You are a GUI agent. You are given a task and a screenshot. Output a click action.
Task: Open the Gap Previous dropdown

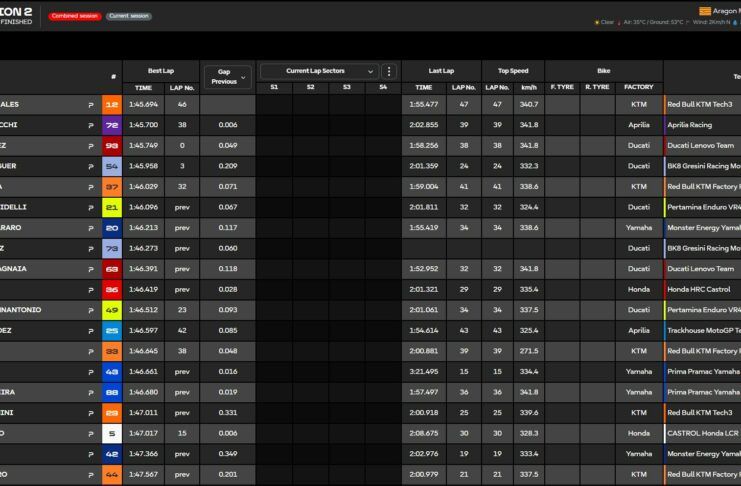point(225,76)
